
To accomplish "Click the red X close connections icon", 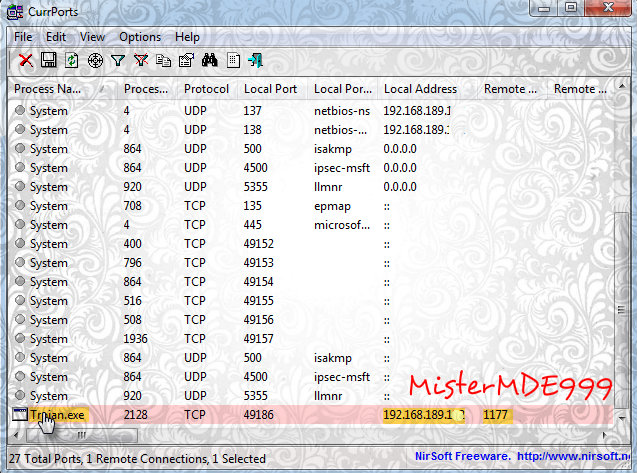I will tap(26, 61).
